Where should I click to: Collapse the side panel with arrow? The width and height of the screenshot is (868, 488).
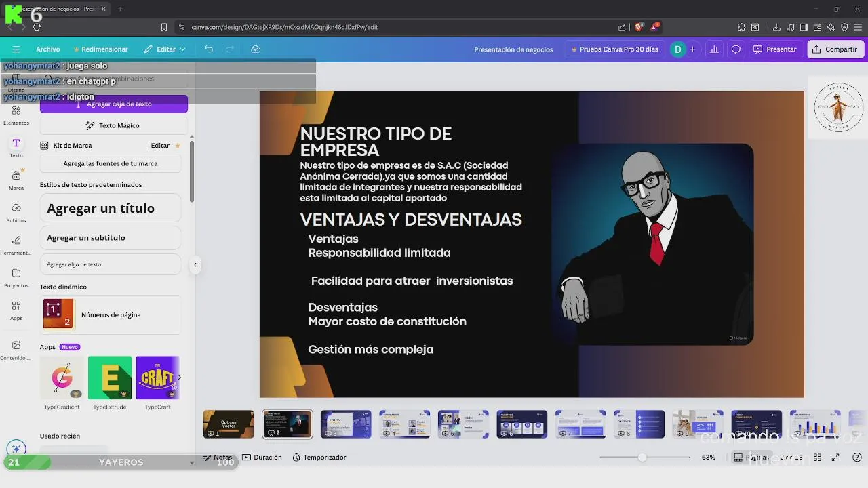coord(195,265)
